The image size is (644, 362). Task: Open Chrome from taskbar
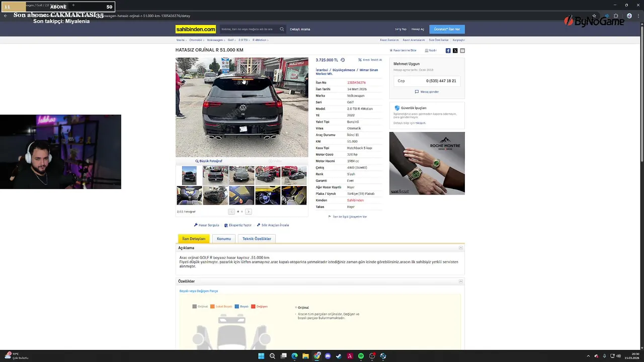pos(316,356)
